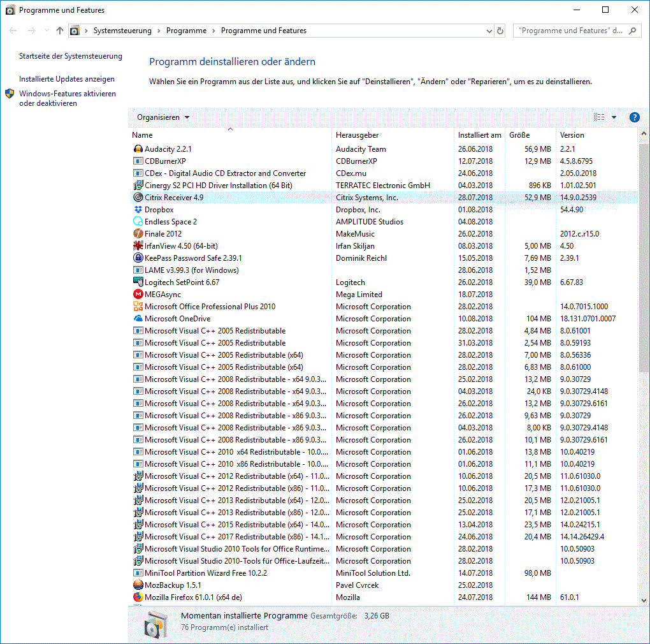Click the Windows-Features shield icon
This screenshot has height=644, width=650.
[10, 94]
